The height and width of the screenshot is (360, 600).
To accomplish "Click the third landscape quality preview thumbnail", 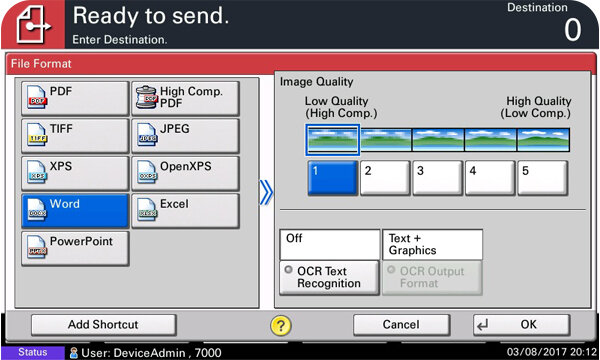I will click(438, 140).
